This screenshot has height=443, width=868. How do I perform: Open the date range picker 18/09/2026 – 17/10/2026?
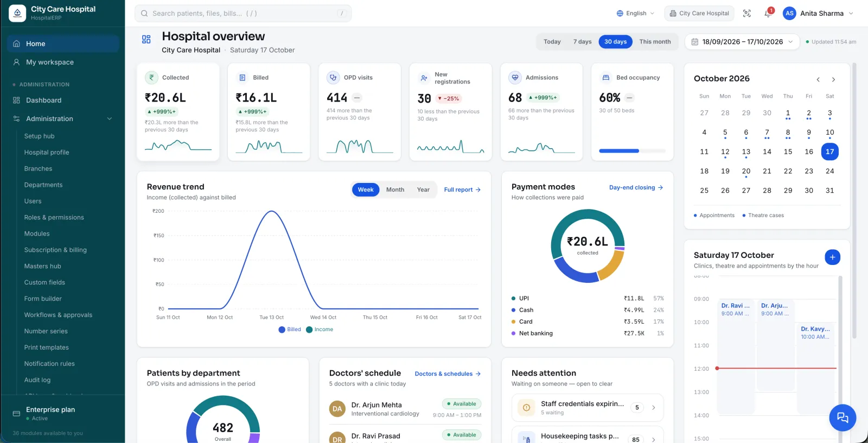pyautogui.click(x=742, y=42)
